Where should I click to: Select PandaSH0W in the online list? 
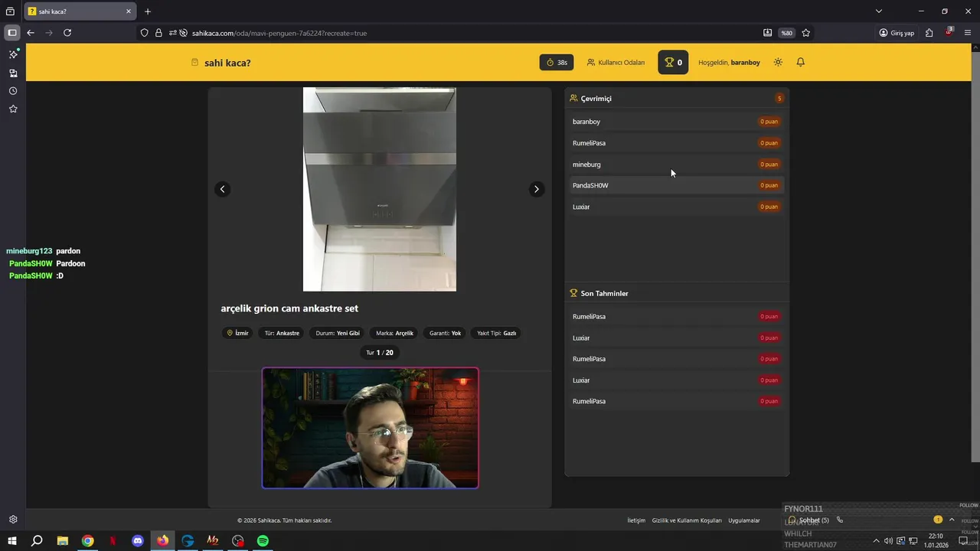pyautogui.click(x=677, y=185)
